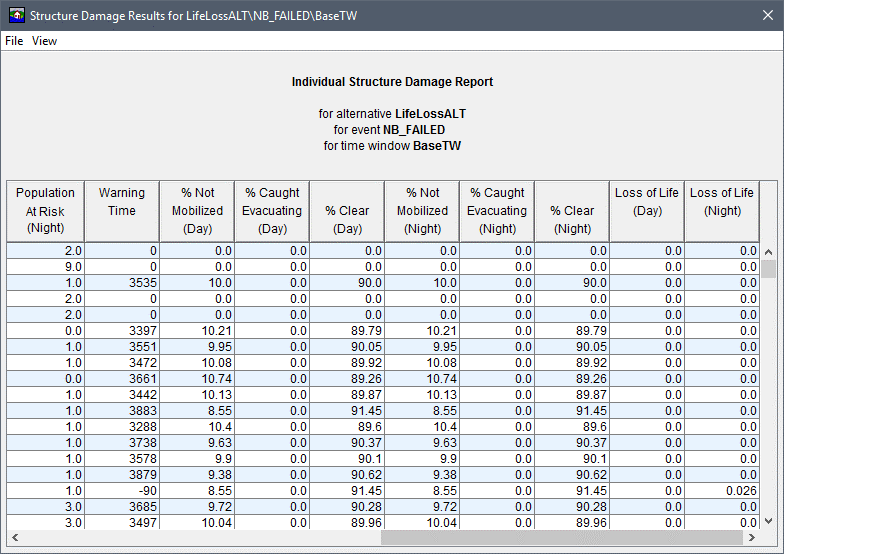Click % Clear (Night) value 89.6
Screen dimensions: 895x554
[x=572, y=427]
